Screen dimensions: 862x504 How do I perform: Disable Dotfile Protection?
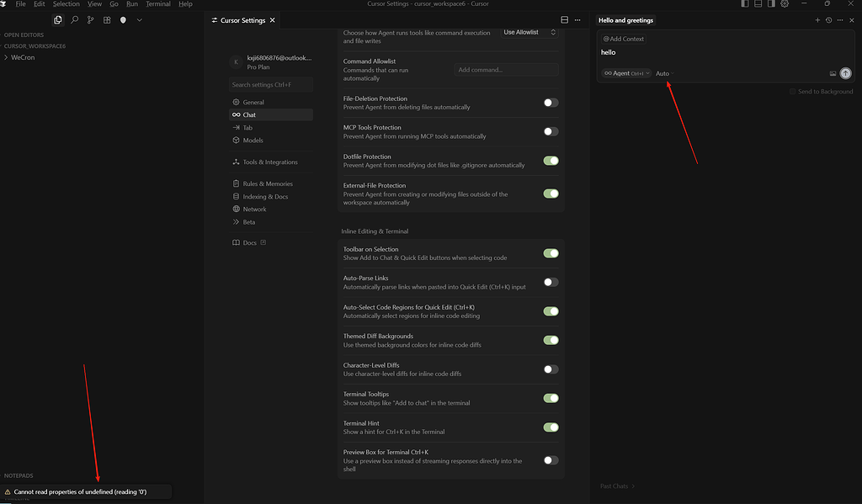click(x=551, y=160)
